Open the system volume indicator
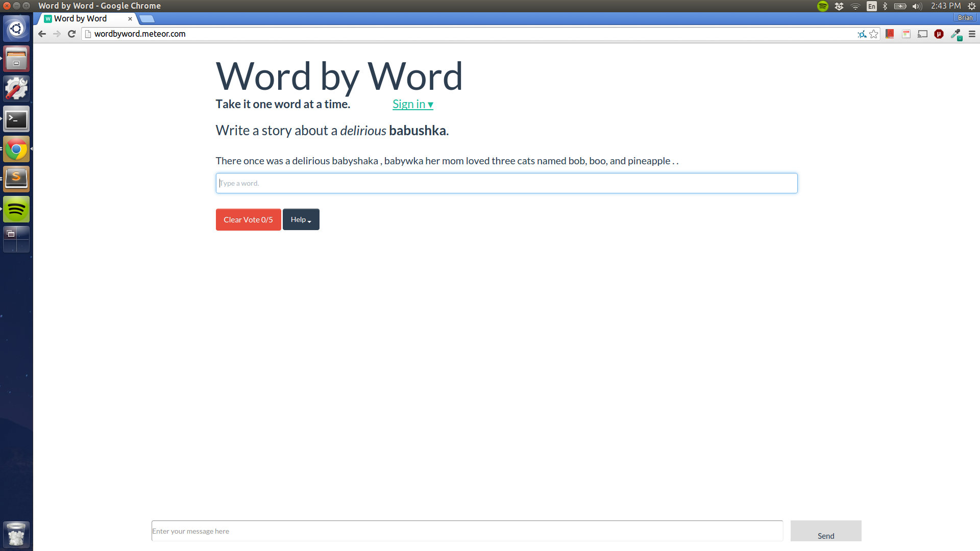980x551 pixels. click(917, 6)
